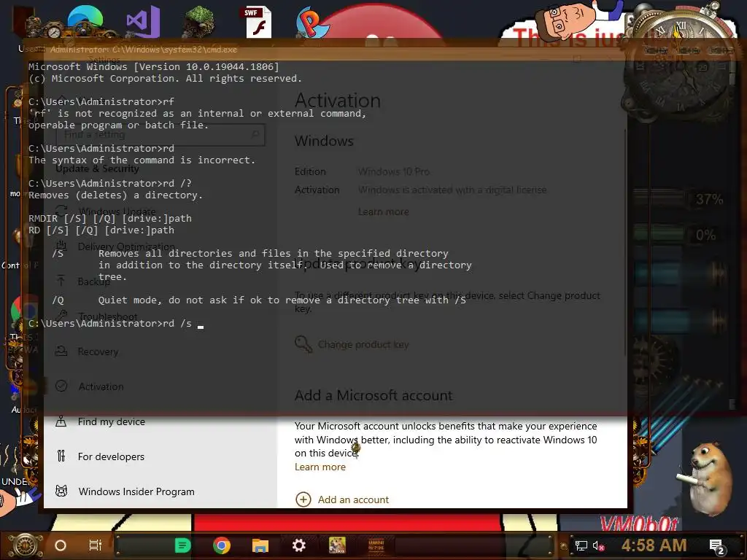Click the orange-text taskbar icon beside doge box
747x560 pixels.
[376, 545]
